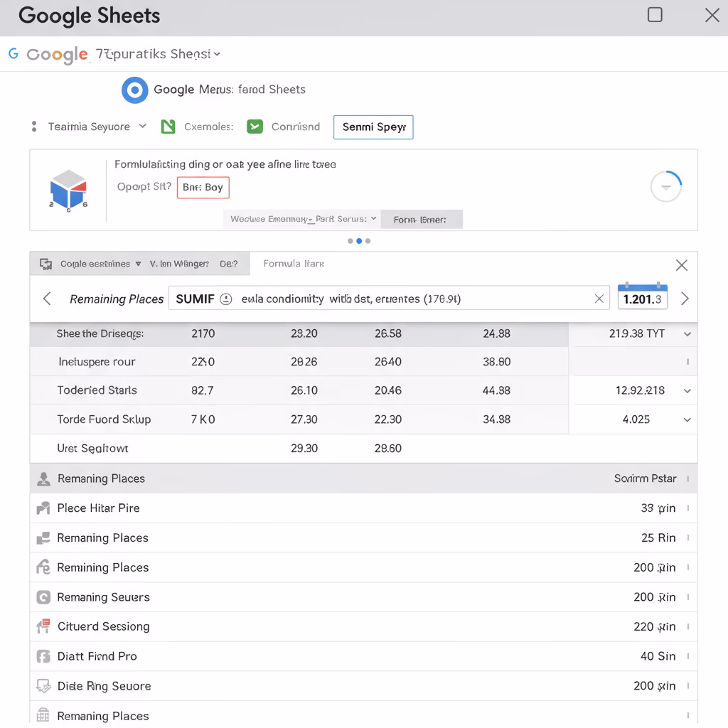
Task: Click the SUMIF formula input field
Action: 389,298
